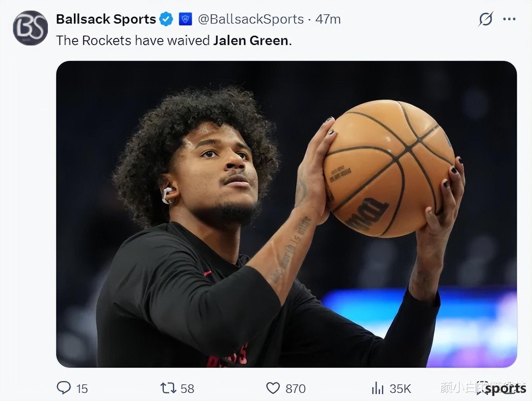Click the 47m timestamp link
Image resolution: width=532 pixels, height=401 pixels.
(328, 19)
